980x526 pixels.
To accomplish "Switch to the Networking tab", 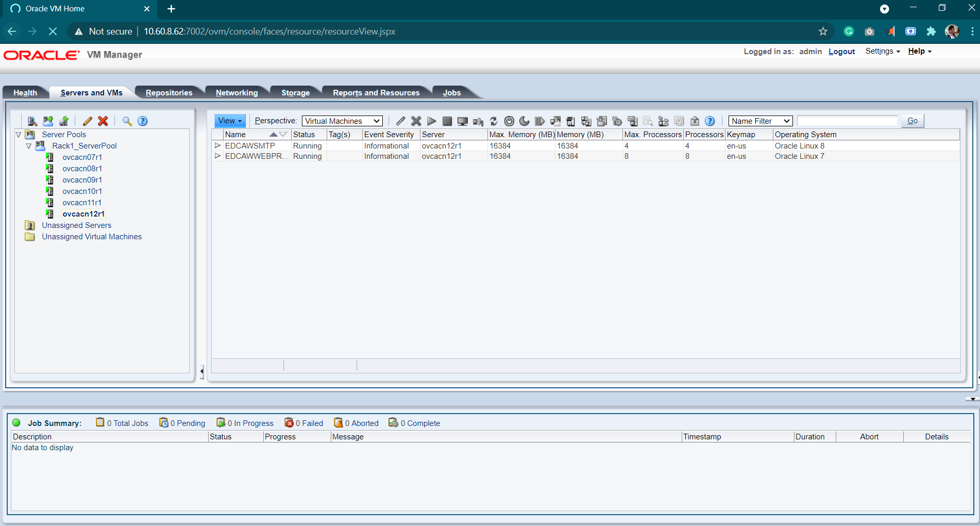I will pos(236,93).
